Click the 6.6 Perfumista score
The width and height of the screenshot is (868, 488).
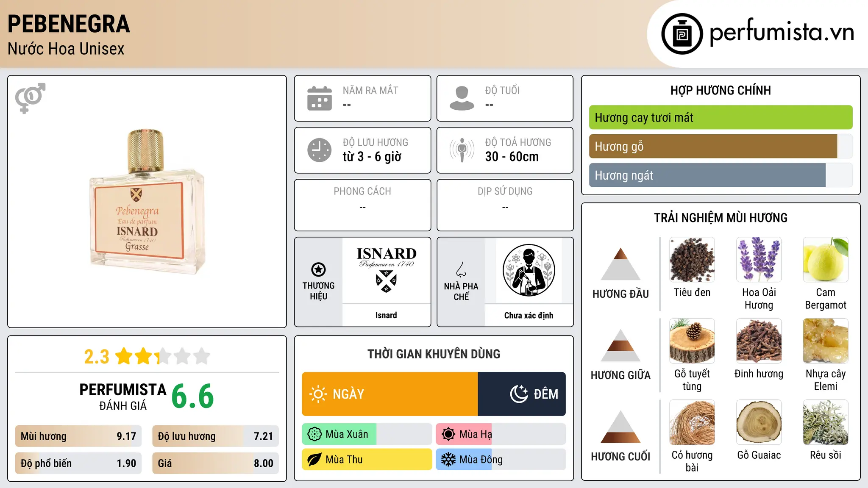[193, 396]
